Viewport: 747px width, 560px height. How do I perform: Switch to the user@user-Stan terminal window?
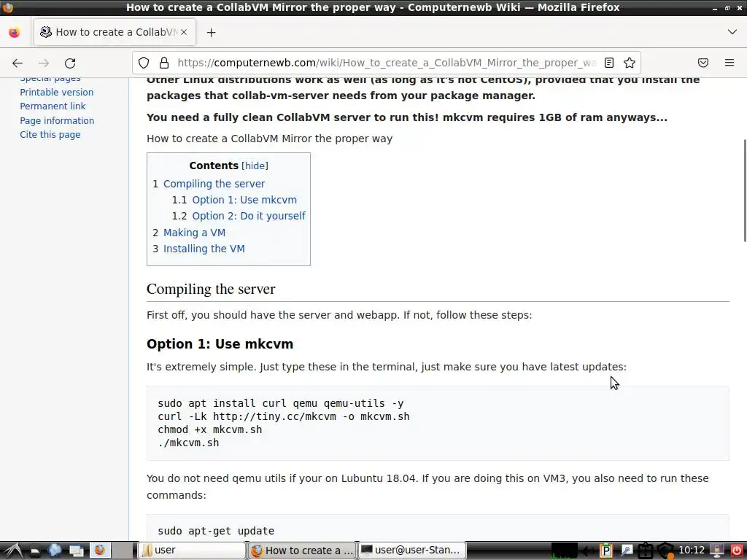pyautogui.click(x=412, y=550)
